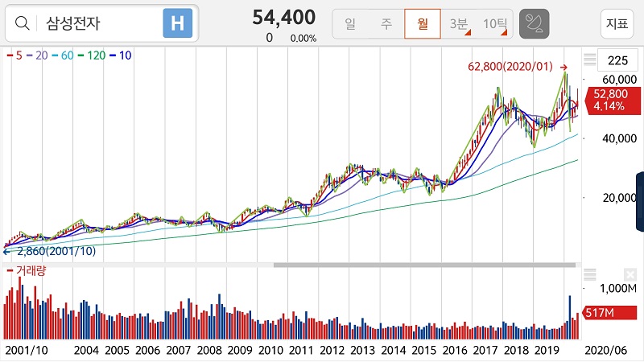Image resolution: width=644 pixels, height=362 pixels.
Task: Click the 2013 year axis label
Action: tap(362, 350)
